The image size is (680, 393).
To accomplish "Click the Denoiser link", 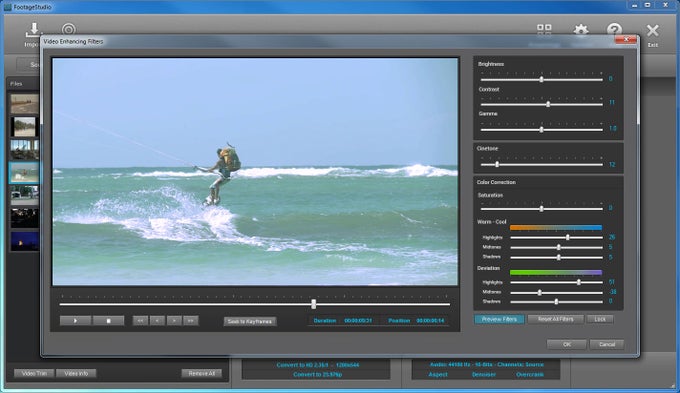I will click(x=484, y=374).
